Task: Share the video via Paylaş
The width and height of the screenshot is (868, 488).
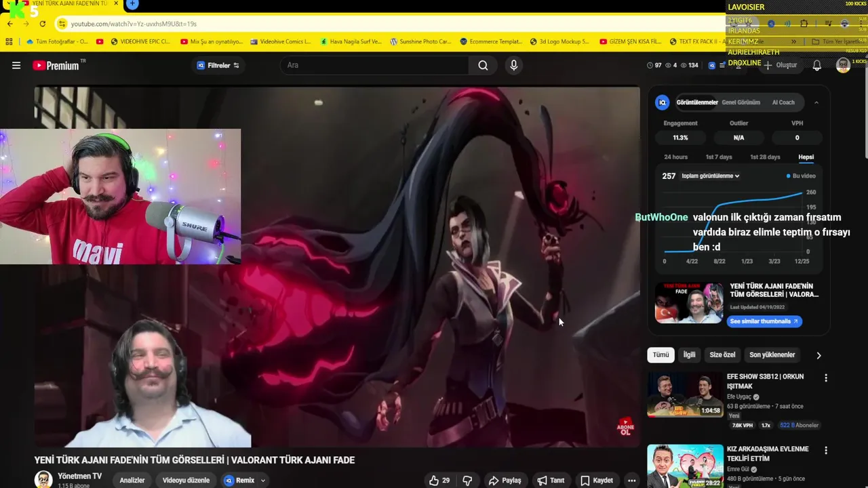Action: coord(505,481)
